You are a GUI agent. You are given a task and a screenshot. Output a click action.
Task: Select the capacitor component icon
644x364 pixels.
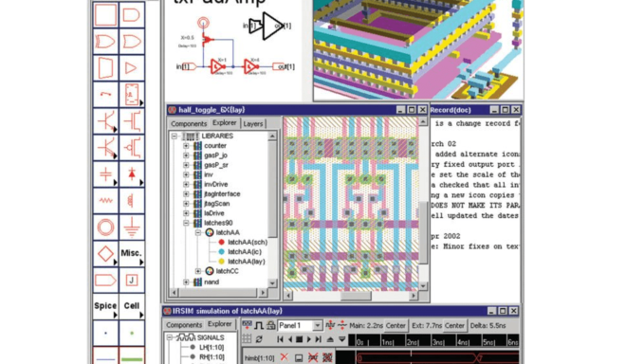(105, 174)
